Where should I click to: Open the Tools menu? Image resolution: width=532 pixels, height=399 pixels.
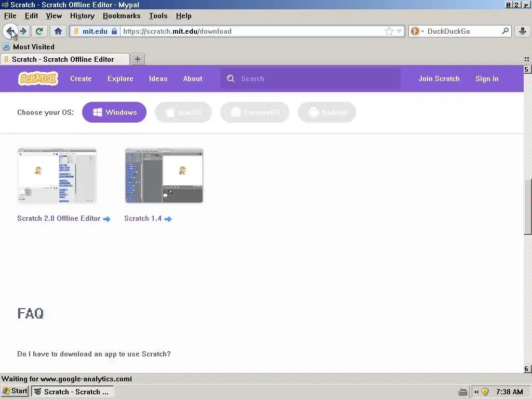click(158, 16)
